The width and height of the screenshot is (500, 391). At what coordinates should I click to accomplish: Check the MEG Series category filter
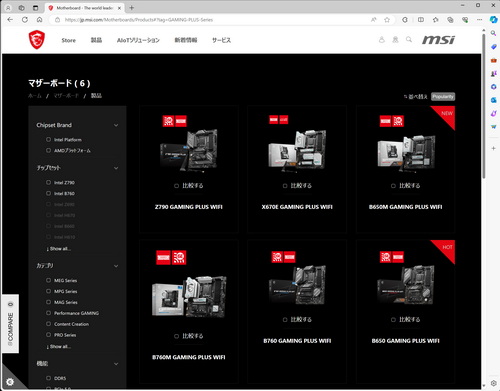pyautogui.click(x=48, y=280)
